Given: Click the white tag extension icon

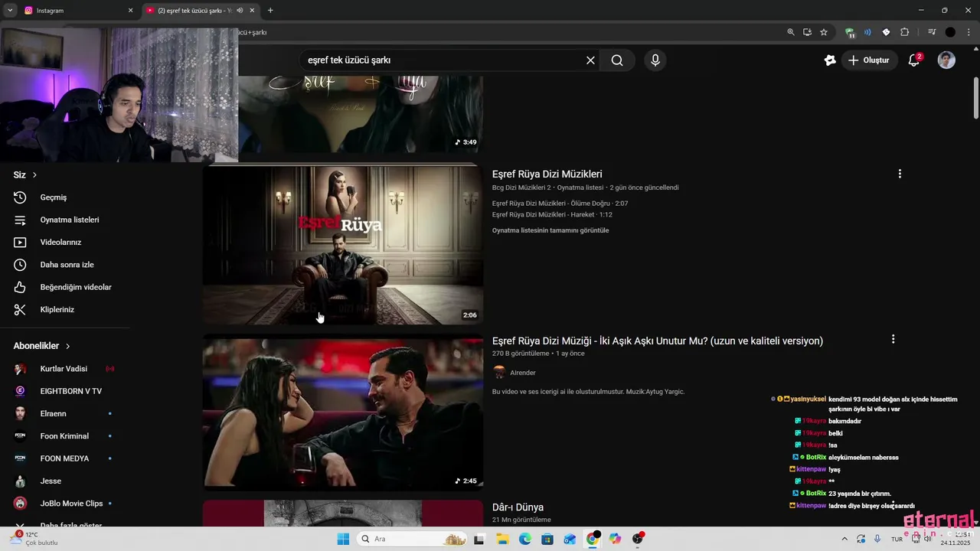Looking at the screenshot, I should tap(886, 32).
